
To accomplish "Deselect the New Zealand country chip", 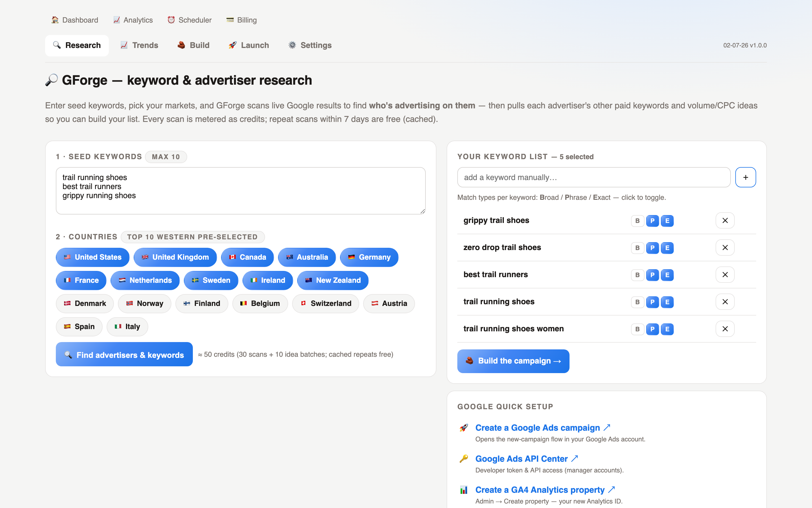I will point(332,281).
